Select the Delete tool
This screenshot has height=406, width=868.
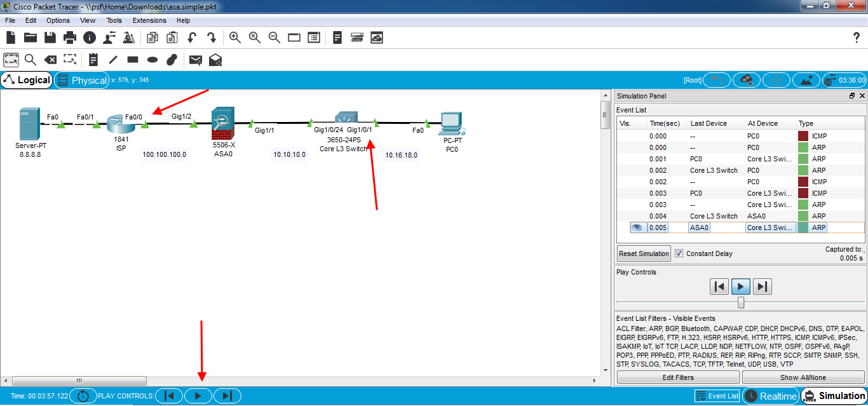tap(51, 60)
